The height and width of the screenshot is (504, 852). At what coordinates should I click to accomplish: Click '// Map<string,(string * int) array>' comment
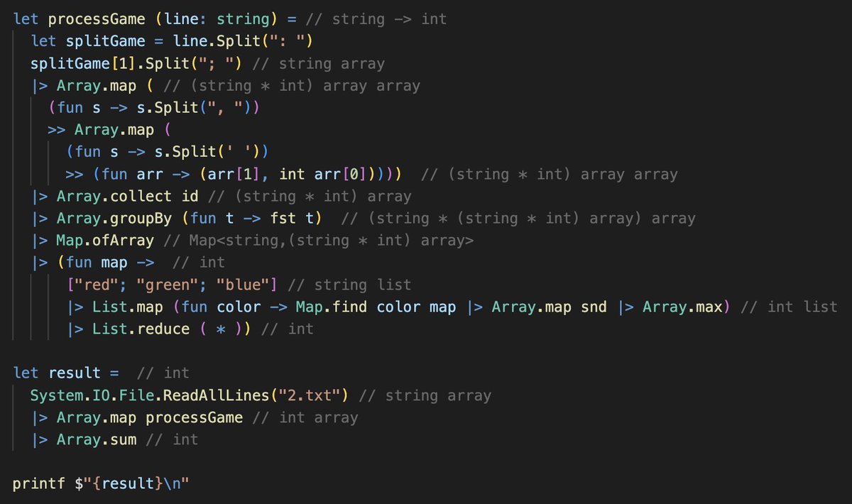tap(319, 241)
